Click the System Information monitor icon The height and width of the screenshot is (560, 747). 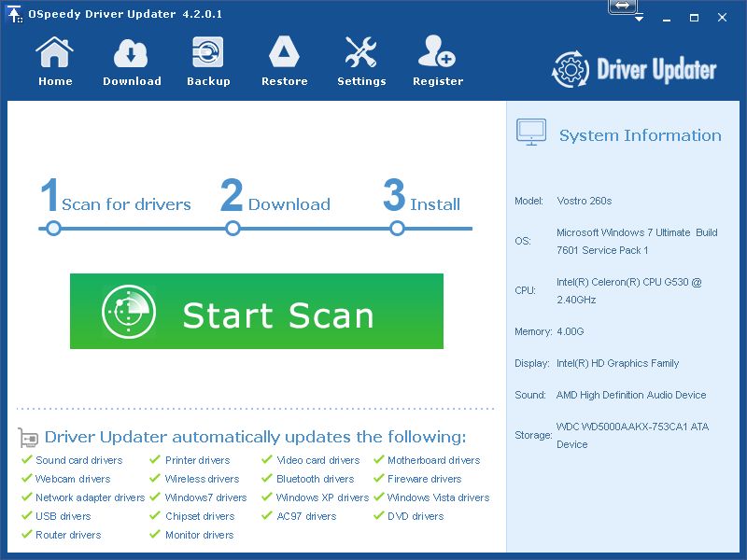[x=531, y=132]
